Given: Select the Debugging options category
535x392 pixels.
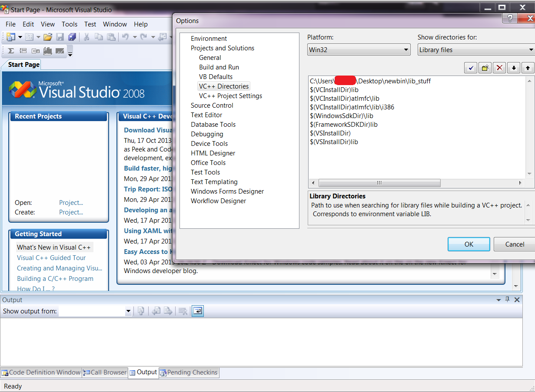Looking at the screenshot, I should click(x=207, y=134).
